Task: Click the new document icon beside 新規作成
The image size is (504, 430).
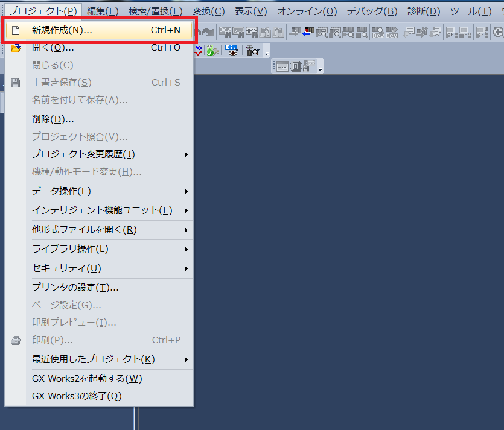Action: (16, 31)
